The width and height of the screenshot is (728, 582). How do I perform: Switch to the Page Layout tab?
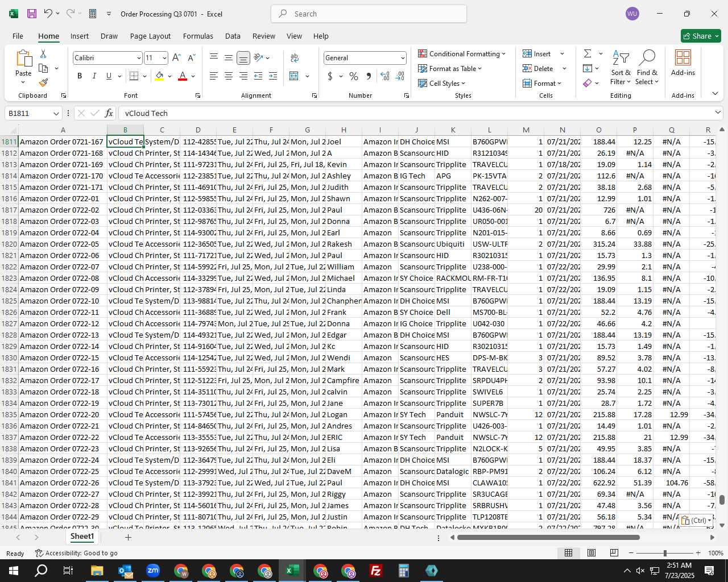point(150,36)
